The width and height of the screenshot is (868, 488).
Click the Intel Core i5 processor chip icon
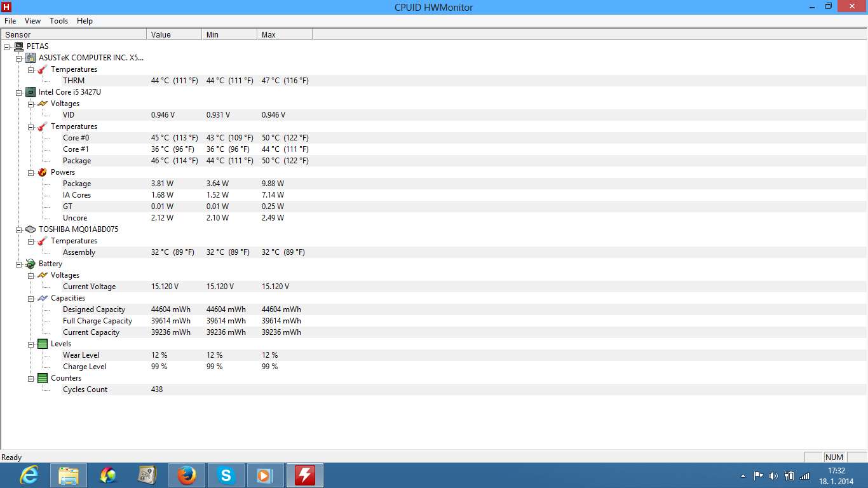pos(31,92)
